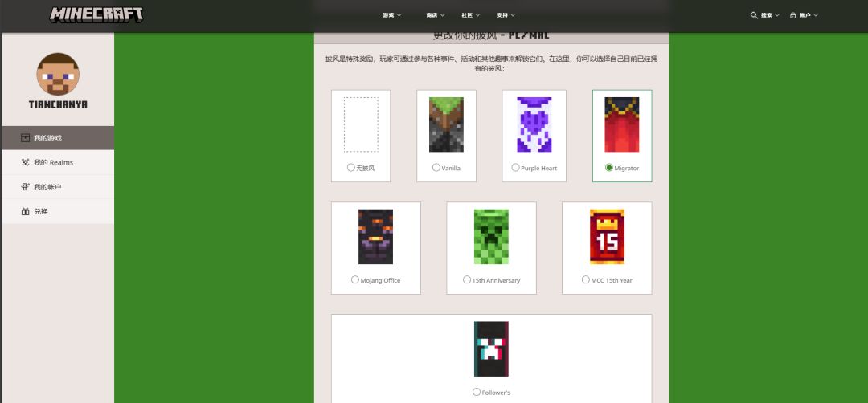Image resolution: width=868 pixels, height=403 pixels.
Task: Click the TIANCHANYA username
Action: (x=58, y=104)
